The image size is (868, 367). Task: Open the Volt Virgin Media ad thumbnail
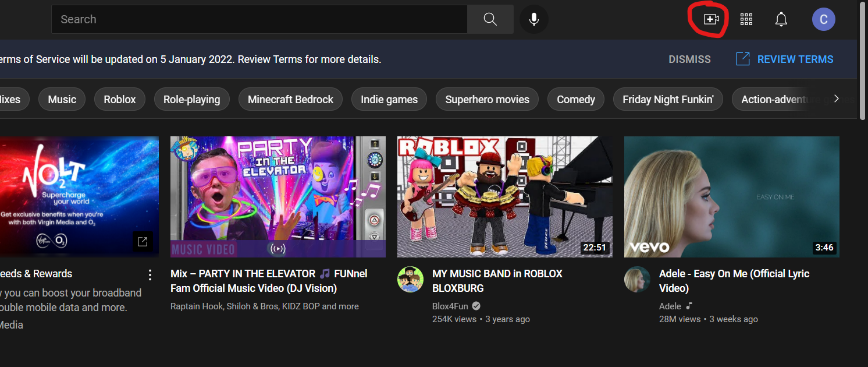(79, 197)
